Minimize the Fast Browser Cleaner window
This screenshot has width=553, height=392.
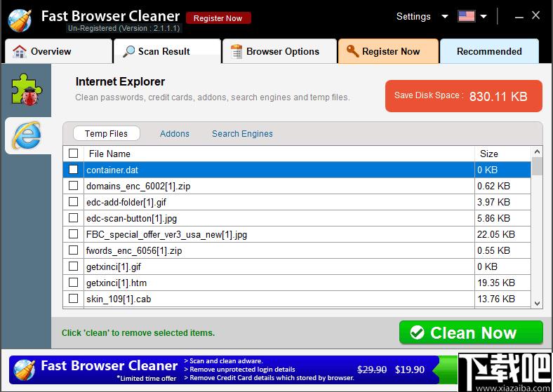[x=519, y=16]
